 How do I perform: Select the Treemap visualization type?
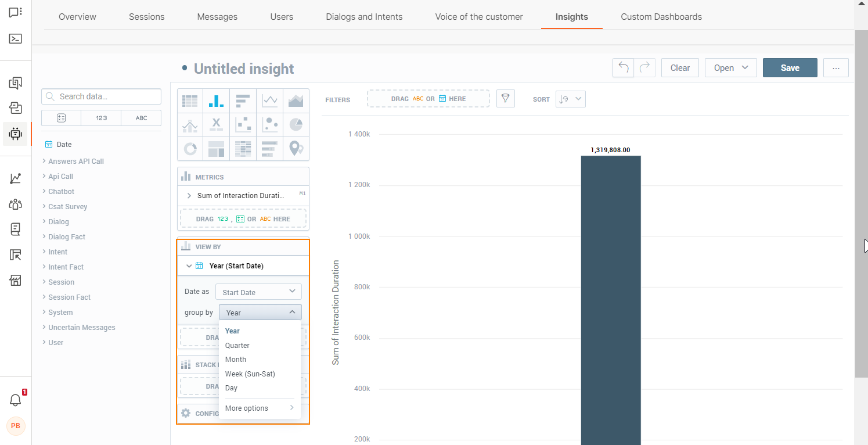click(x=216, y=149)
